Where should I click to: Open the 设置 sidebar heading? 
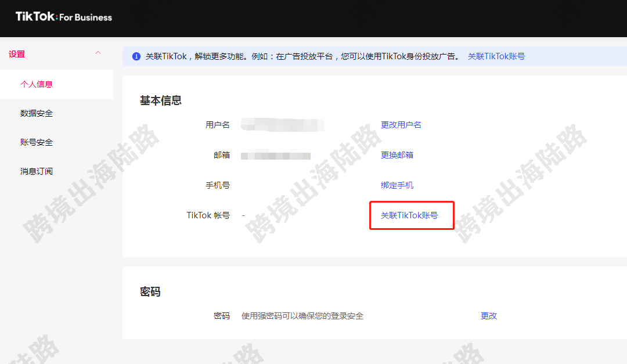(x=17, y=54)
